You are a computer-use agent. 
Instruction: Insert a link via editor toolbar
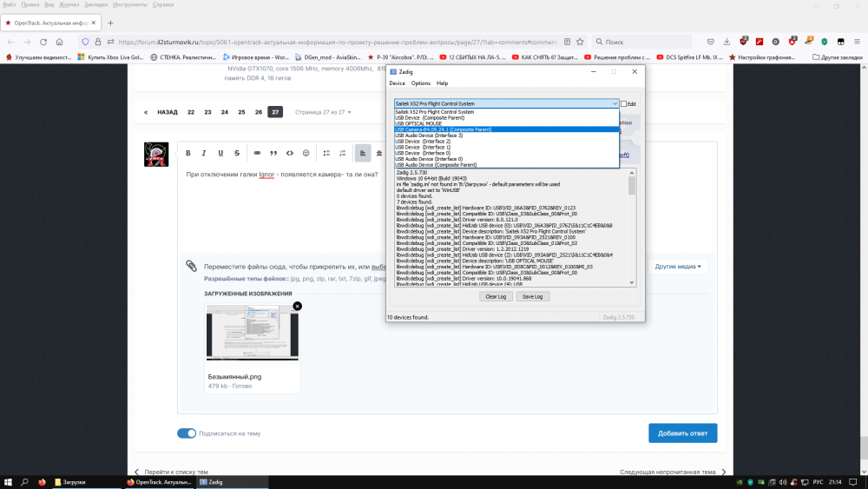[257, 153]
